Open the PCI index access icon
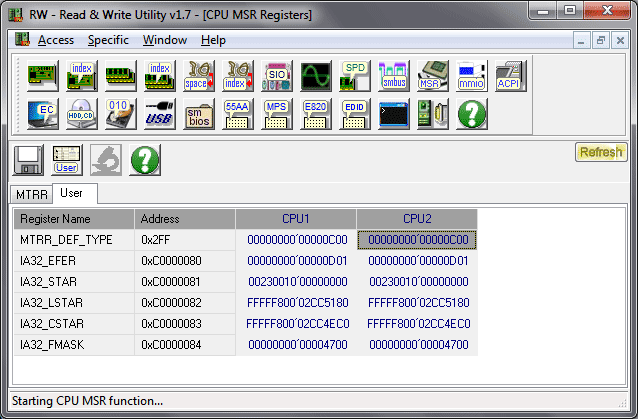Image resolution: width=638 pixels, height=419 pixels. (82, 76)
